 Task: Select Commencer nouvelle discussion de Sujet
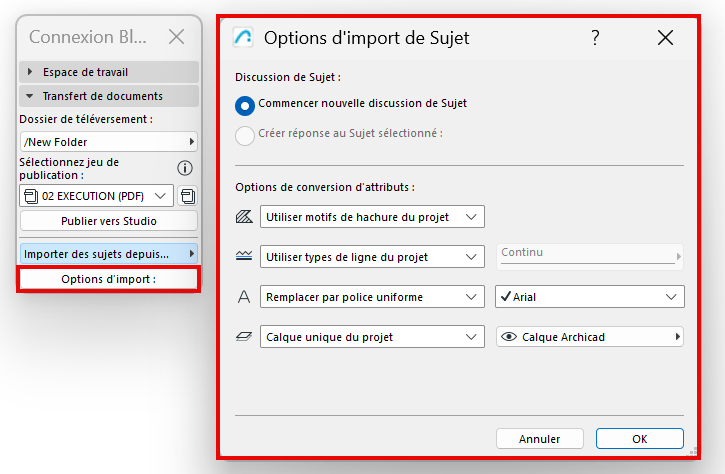[x=245, y=104]
